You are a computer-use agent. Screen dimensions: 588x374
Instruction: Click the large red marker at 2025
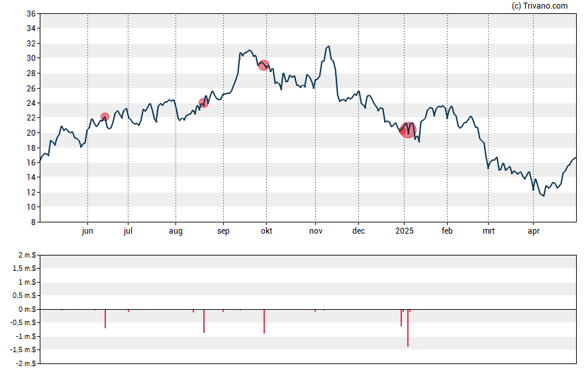click(408, 130)
